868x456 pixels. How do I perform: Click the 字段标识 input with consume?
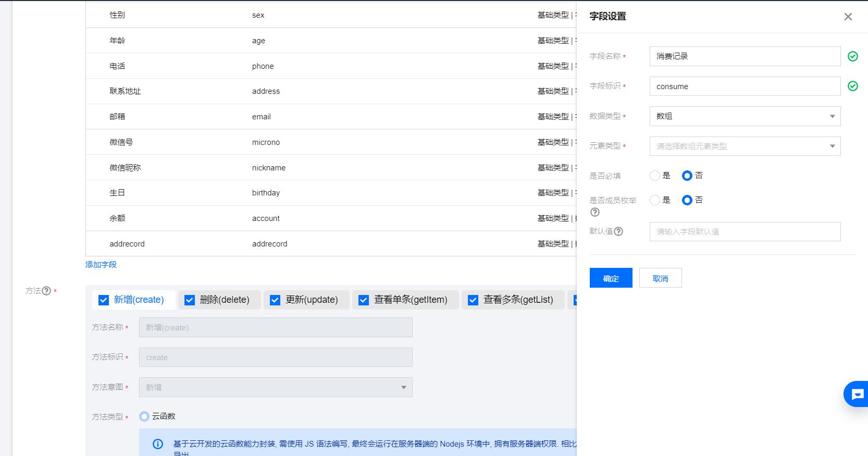coord(745,87)
